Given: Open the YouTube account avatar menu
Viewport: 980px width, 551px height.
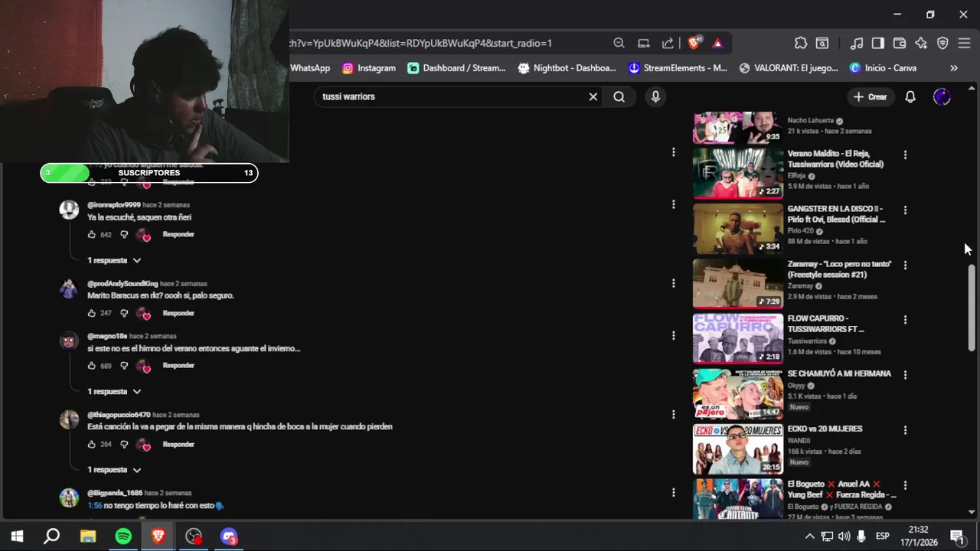Looking at the screenshot, I should [x=942, y=96].
